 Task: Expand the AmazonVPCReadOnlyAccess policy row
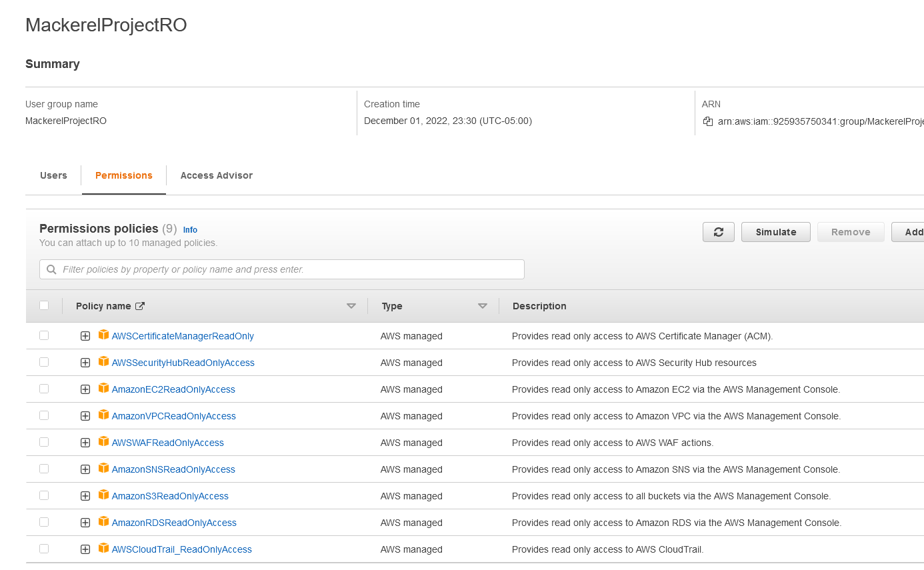pyautogui.click(x=85, y=416)
